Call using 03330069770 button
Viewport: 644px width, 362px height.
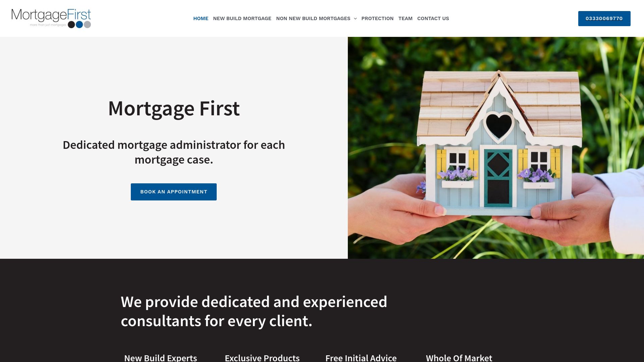tap(604, 18)
